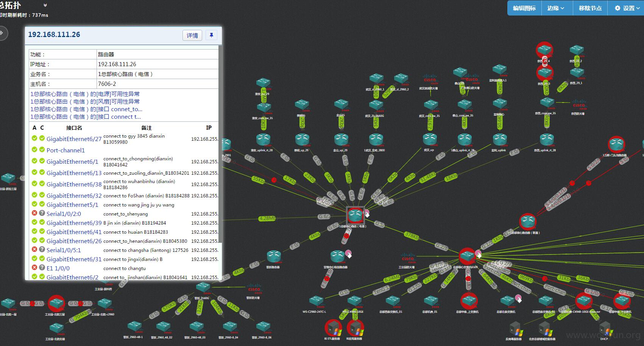Open the 总拓扑 title dropdown chevron
Screen dimensions: 644x346
[45, 5]
